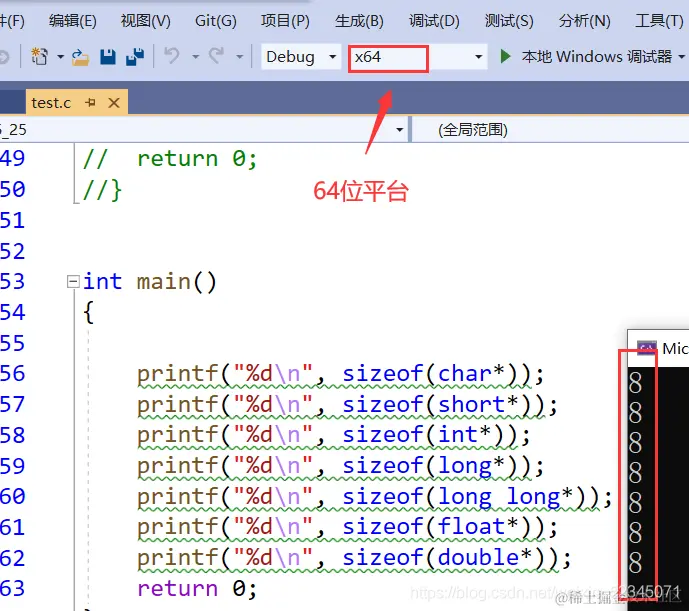The height and width of the screenshot is (611, 689).
Task: Collapse the main() function outline
Action: 73,281
